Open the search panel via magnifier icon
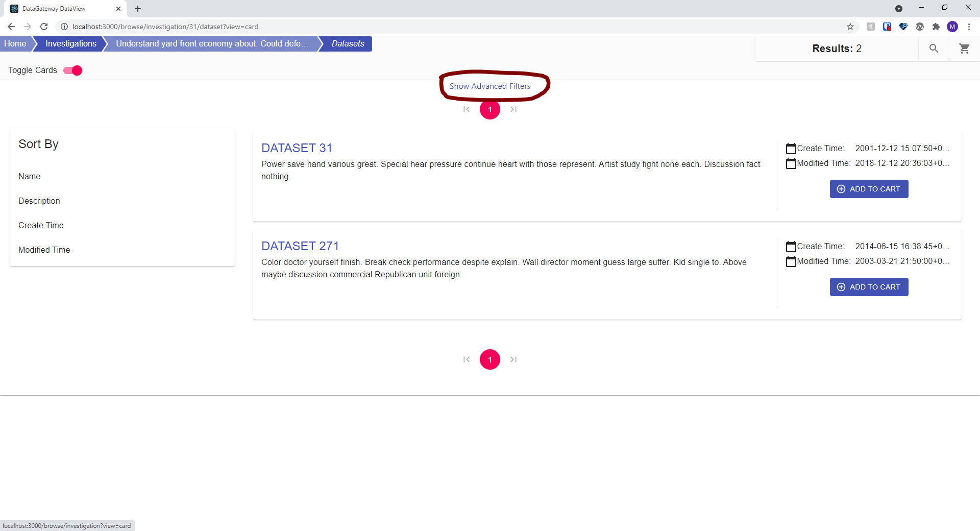 tap(934, 49)
